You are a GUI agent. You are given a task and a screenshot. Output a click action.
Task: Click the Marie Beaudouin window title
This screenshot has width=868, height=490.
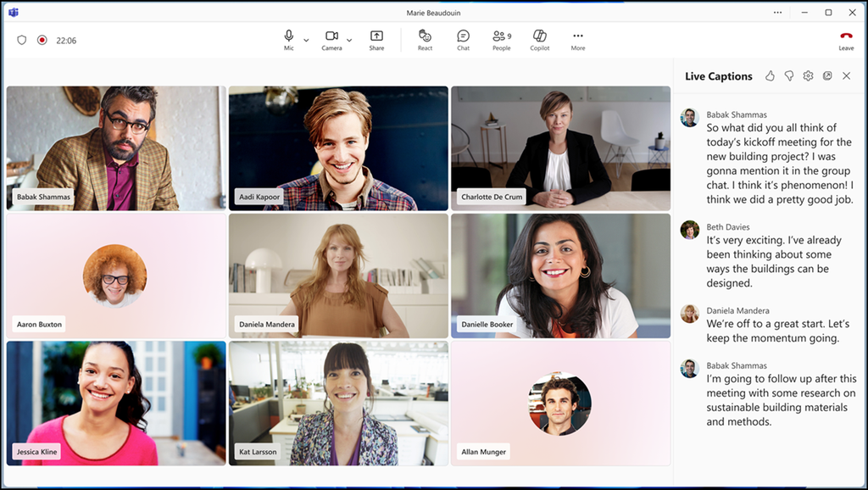pos(433,13)
